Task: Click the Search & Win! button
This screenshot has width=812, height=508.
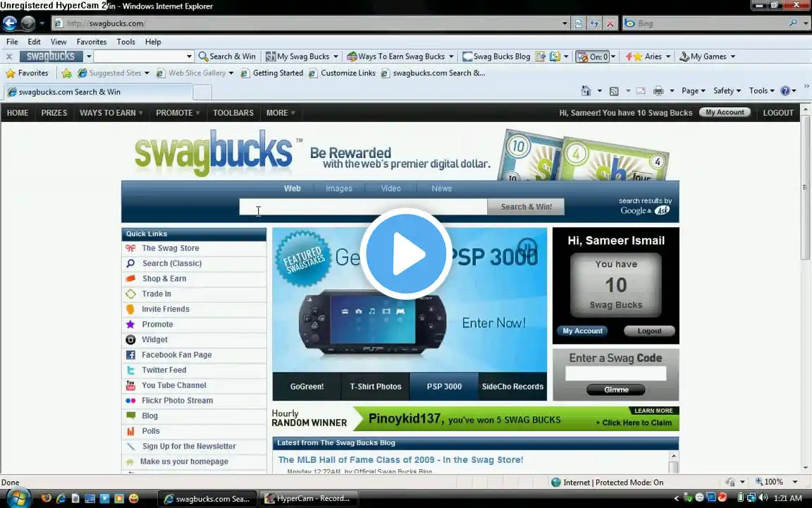Action: tap(526, 207)
